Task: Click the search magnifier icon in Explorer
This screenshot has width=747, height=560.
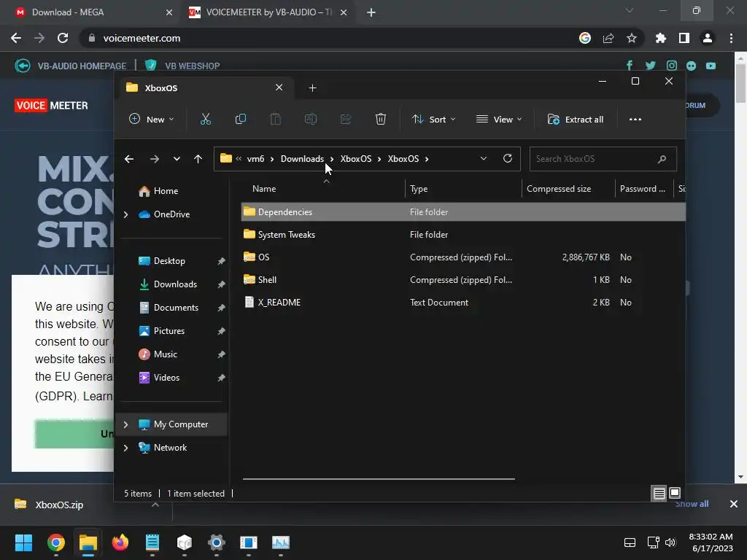Action: pyautogui.click(x=662, y=159)
